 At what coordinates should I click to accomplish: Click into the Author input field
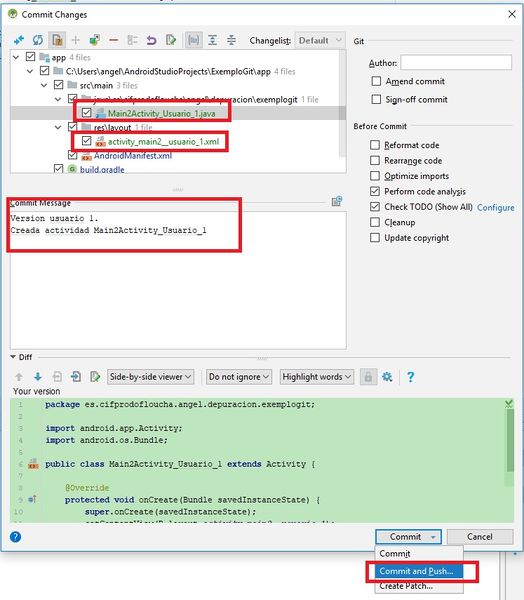coord(456,62)
